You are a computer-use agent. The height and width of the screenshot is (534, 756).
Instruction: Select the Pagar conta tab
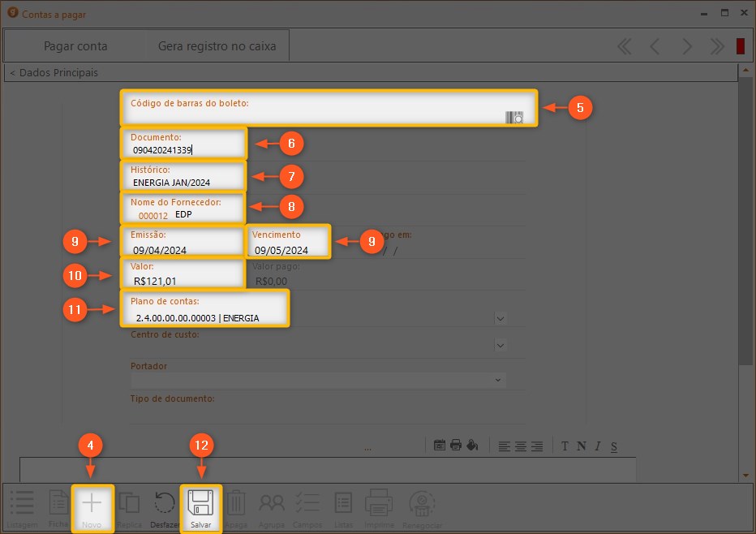(75, 46)
